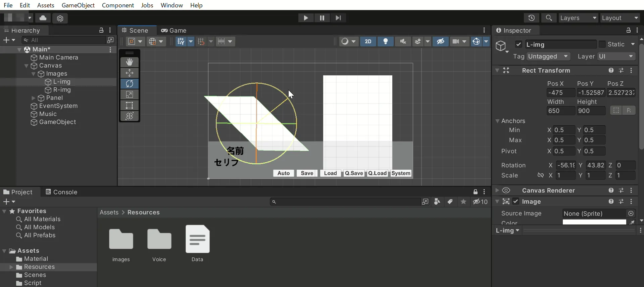Screen dimensions: 644x287
Task: Open the Tag dropdown Untagged
Action: click(548, 56)
